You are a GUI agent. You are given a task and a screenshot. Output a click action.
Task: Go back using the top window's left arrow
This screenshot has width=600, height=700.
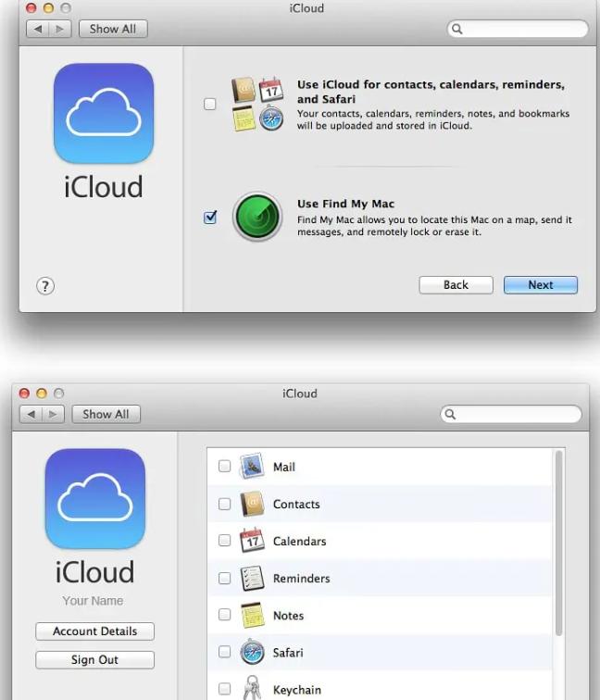pyautogui.click(x=38, y=29)
